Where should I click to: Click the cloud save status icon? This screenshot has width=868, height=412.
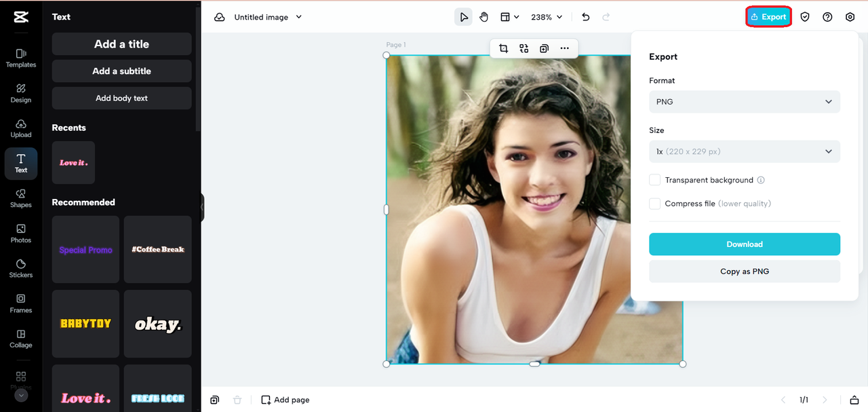coord(220,17)
